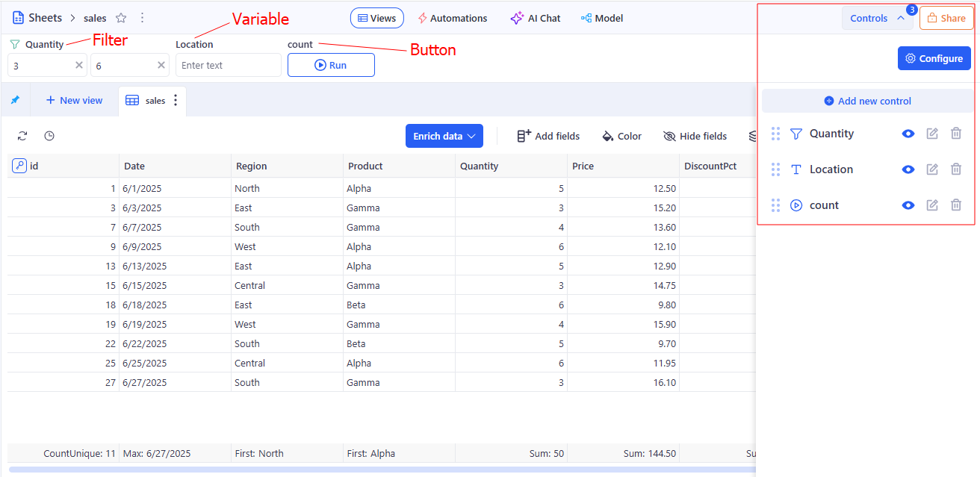Toggle visibility of Location control
Viewport: 980px width, 477px height.
908,169
